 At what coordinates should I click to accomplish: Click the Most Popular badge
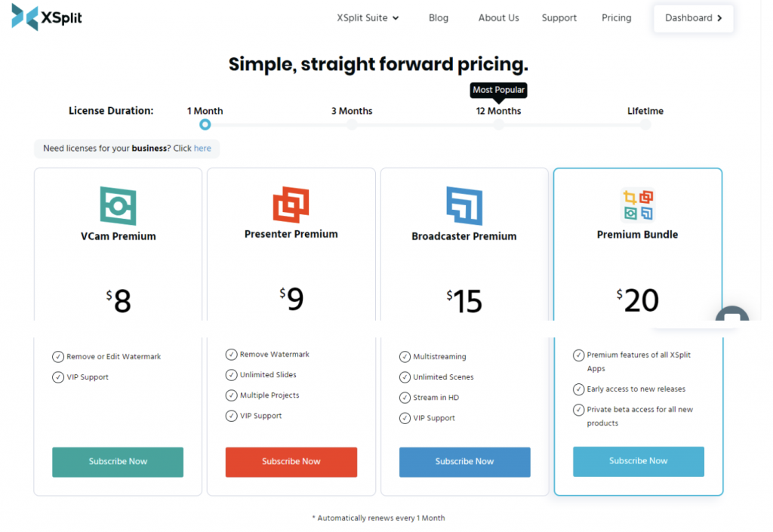tap(498, 90)
